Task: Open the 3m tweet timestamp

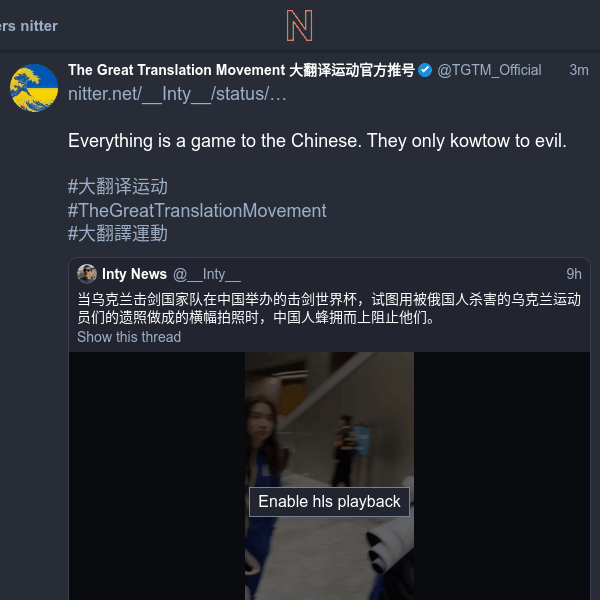Action: (579, 70)
